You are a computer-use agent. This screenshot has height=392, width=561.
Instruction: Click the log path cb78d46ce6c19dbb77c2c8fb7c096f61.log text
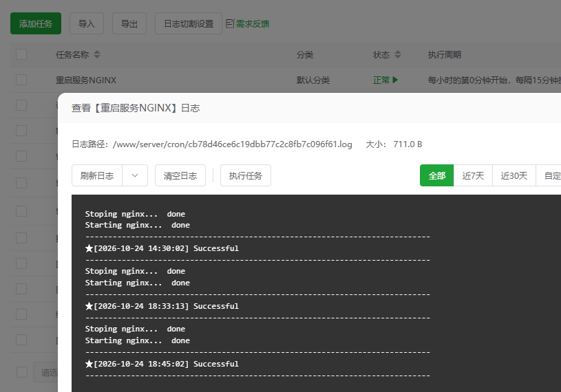coord(233,144)
